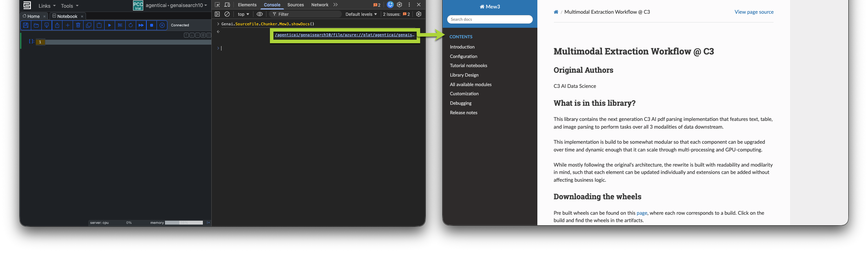The width and height of the screenshot is (868, 265).
Task: Click the View page source link
Action: (754, 12)
